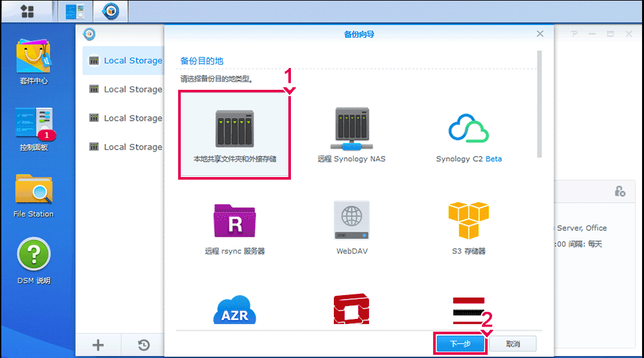Select Synology C2 Beta cloud destination
Viewport: 644px width, 358px height.
pyautogui.click(x=468, y=138)
